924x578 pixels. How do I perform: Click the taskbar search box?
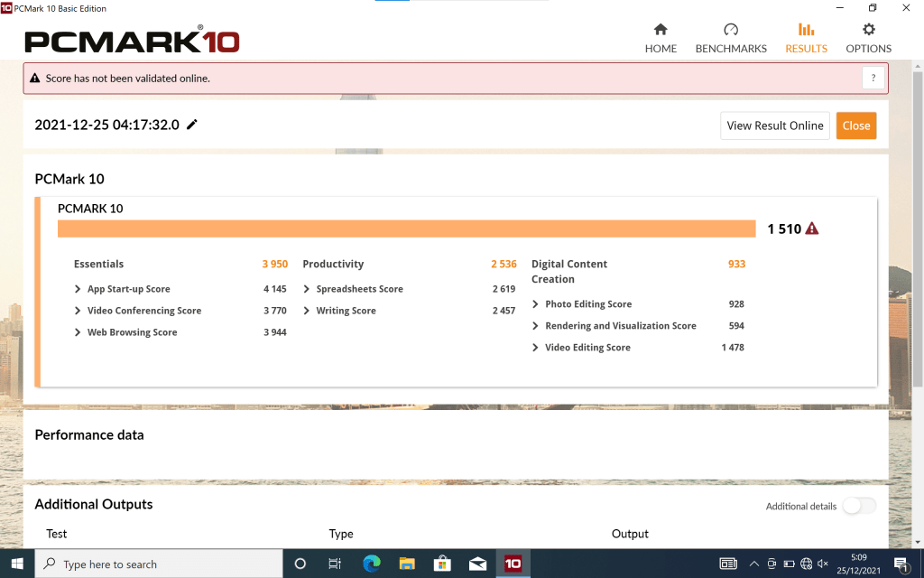(x=159, y=564)
